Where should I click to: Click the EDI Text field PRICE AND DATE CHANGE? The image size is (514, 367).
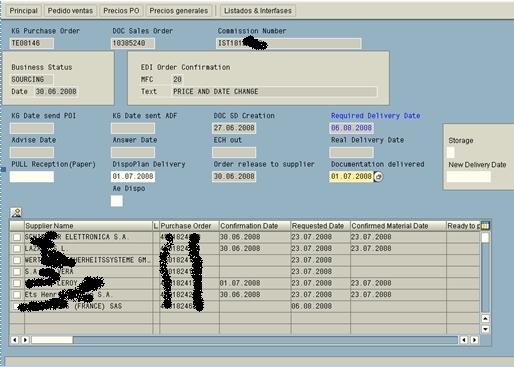pos(274,92)
